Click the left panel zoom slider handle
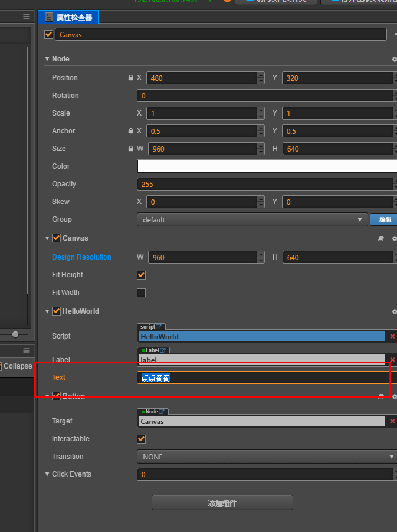This screenshot has height=532, width=397. click(x=15, y=334)
